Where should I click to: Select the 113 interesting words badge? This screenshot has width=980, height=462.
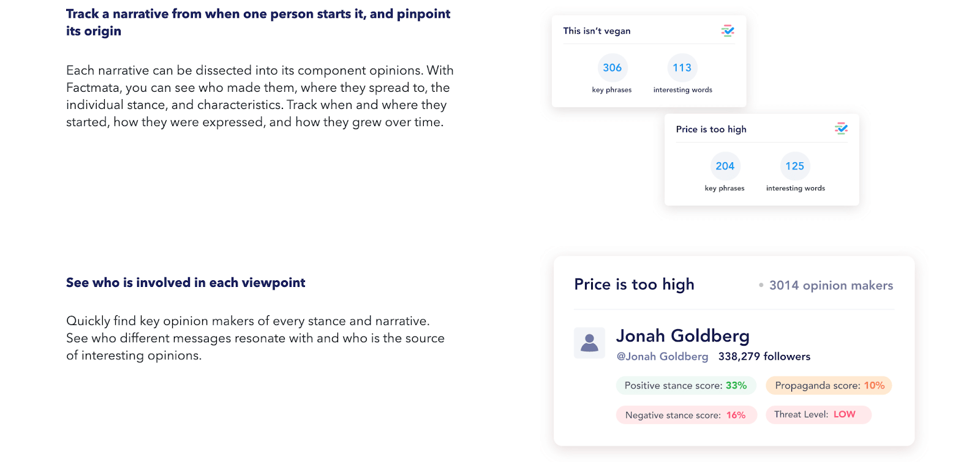[x=682, y=68]
